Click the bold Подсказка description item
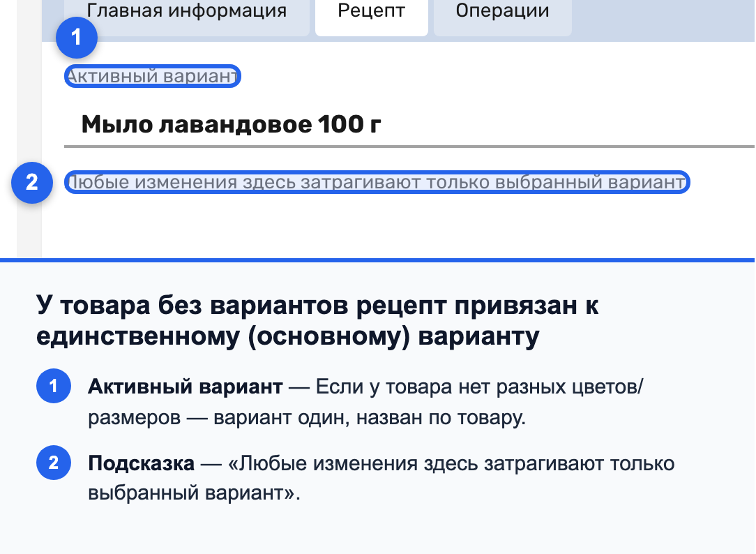This screenshot has width=756, height=554. click(142, 463)
